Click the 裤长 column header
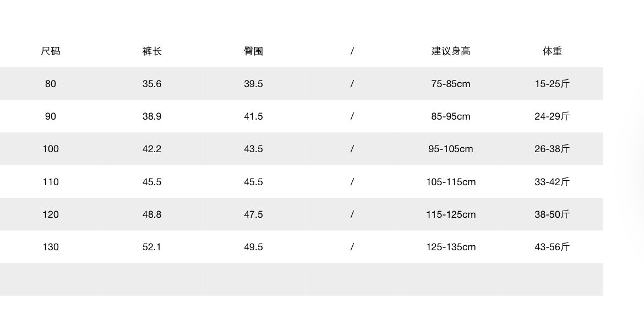644x312 pixels. (x=152, y=51)
